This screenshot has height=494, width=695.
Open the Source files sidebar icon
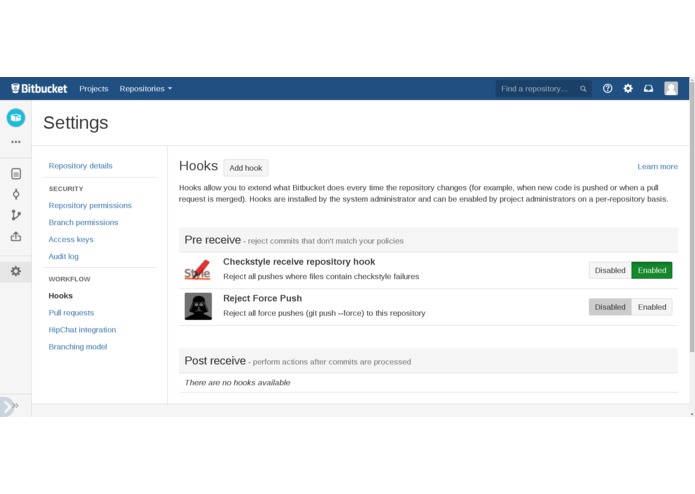tap(16, 174)
